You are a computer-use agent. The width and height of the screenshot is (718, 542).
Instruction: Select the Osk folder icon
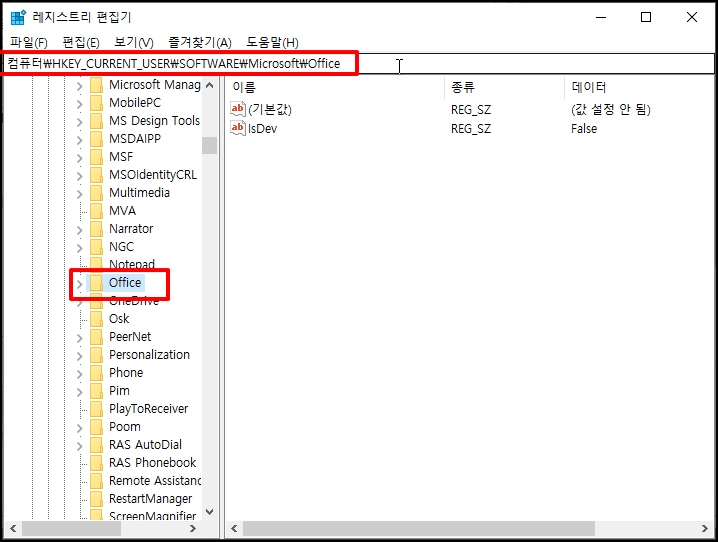pos(96,319)
